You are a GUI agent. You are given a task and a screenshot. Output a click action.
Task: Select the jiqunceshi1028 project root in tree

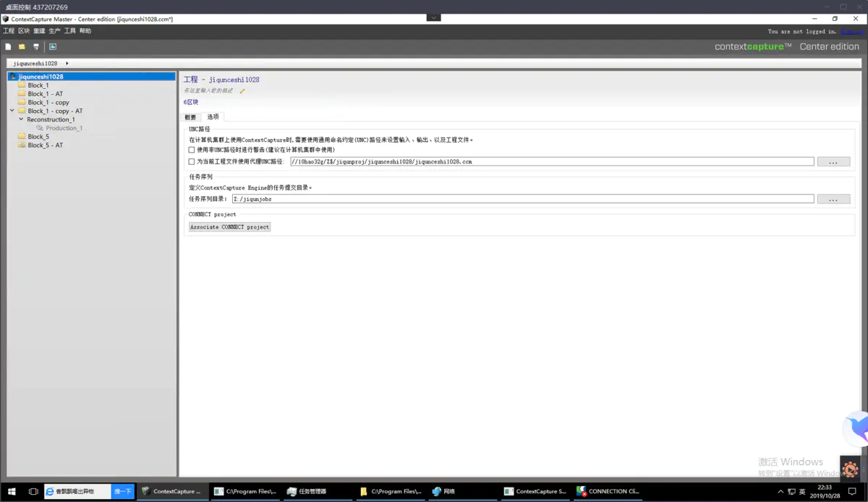tap(91, 76)
